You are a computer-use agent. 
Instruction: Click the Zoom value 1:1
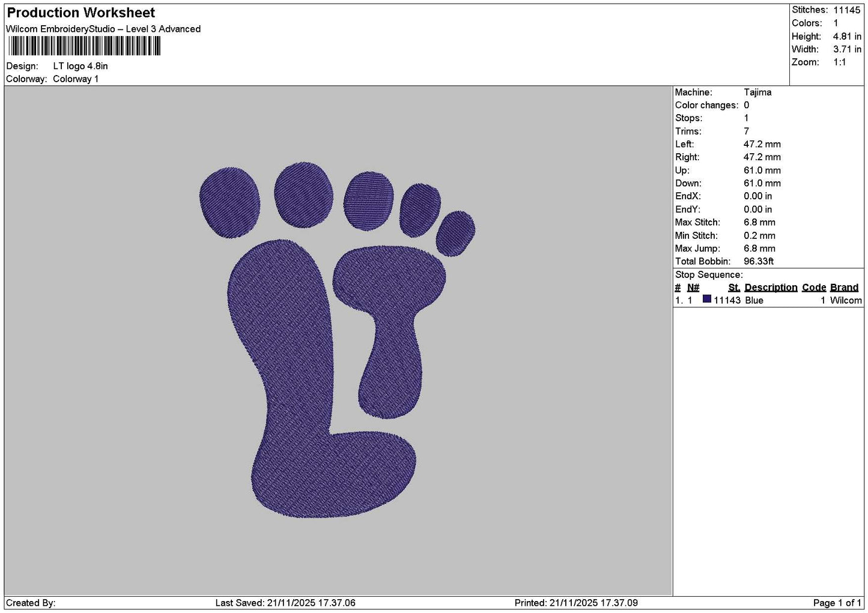point(840,62)
